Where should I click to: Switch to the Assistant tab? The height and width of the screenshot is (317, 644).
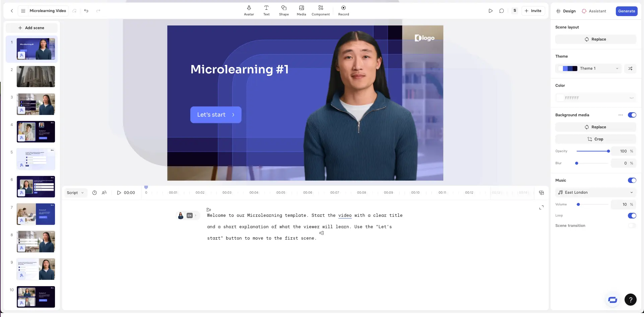[x=594, y=11]
